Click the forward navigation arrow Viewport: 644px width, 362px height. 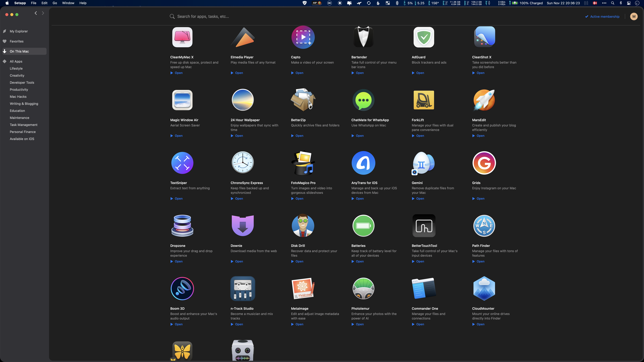click(43, 13)
